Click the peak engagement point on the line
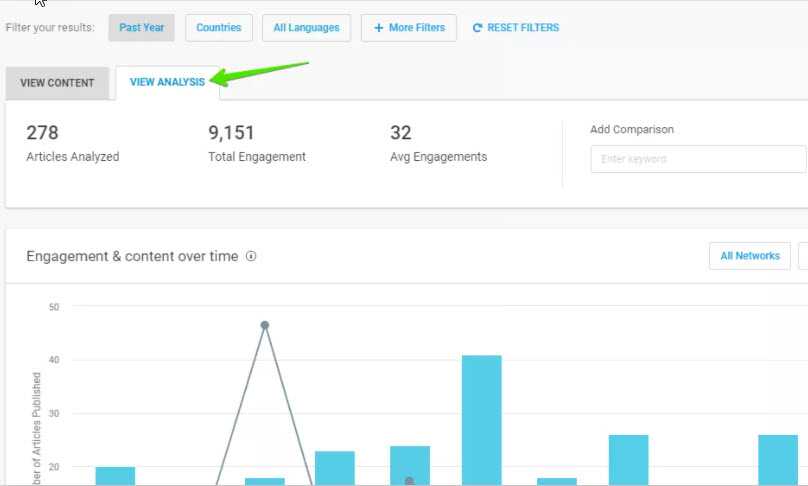This screenshot has width=808, height=486. (265, 325)
